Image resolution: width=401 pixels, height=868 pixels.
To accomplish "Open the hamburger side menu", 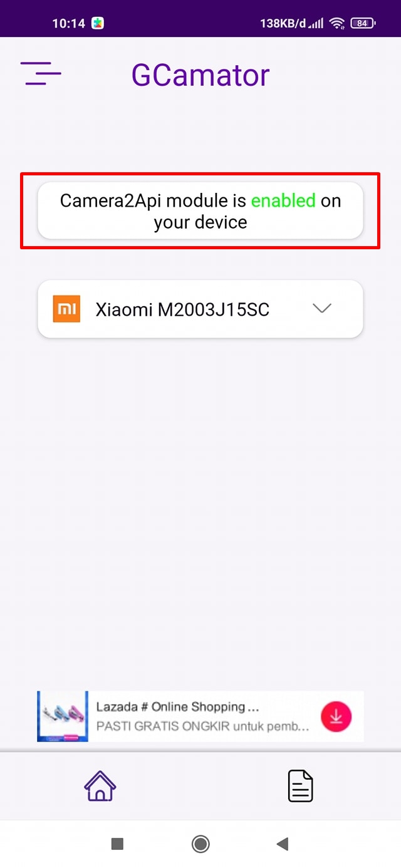I will click(x=41, y=74).
